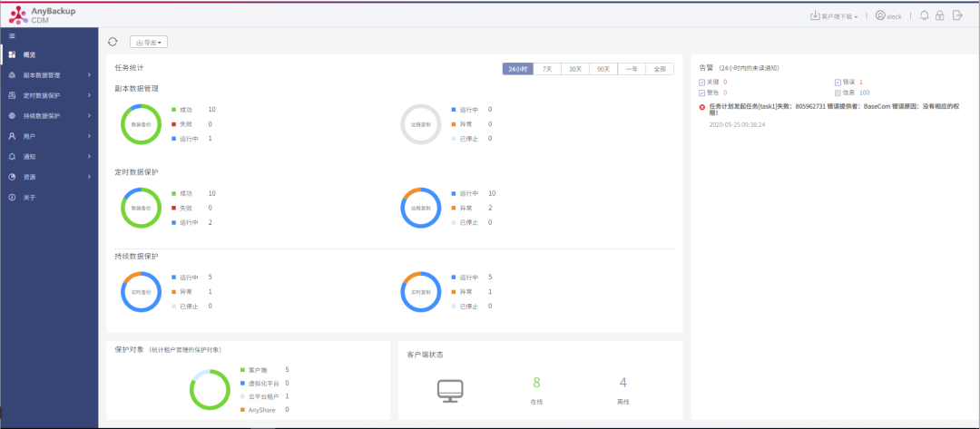Click the 信息 count 100
The width and height of the screenshot is (980, 429).
click(865, 93)
